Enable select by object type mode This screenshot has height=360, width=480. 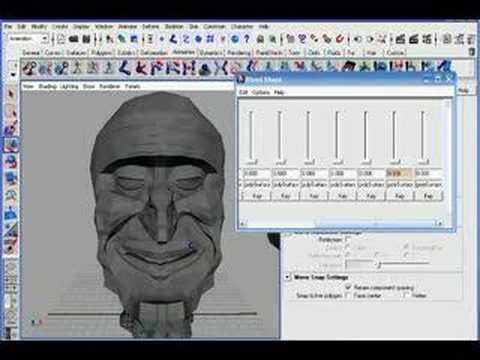[122, 39]
